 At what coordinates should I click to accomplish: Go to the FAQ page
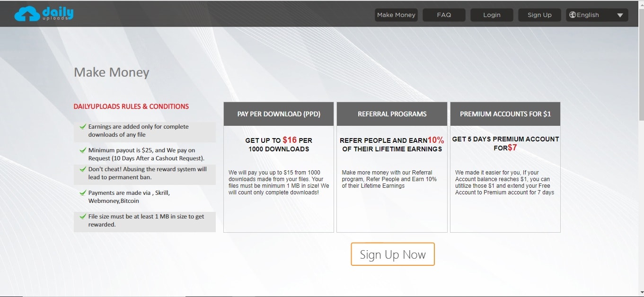pyautogui.click(x=444, y=15)
